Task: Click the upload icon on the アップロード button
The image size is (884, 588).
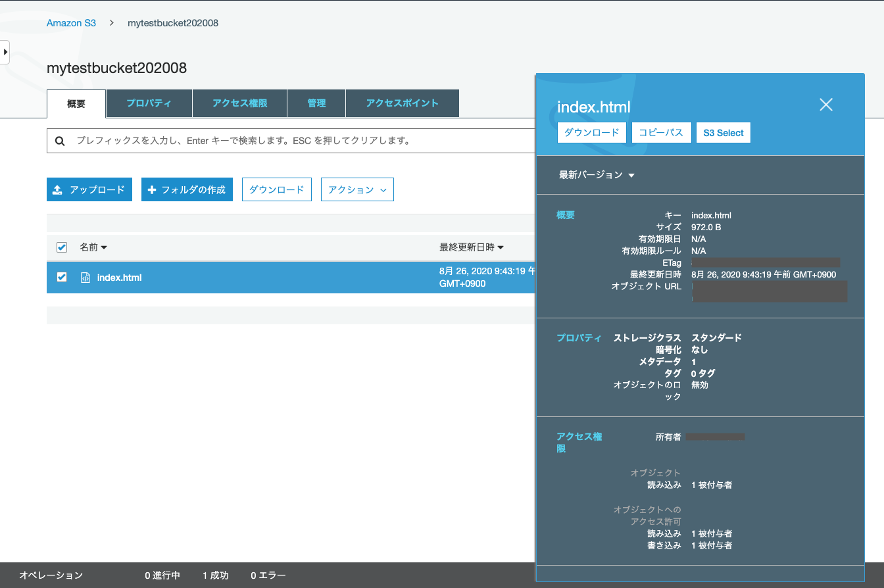Action: (x=57, y=189)
